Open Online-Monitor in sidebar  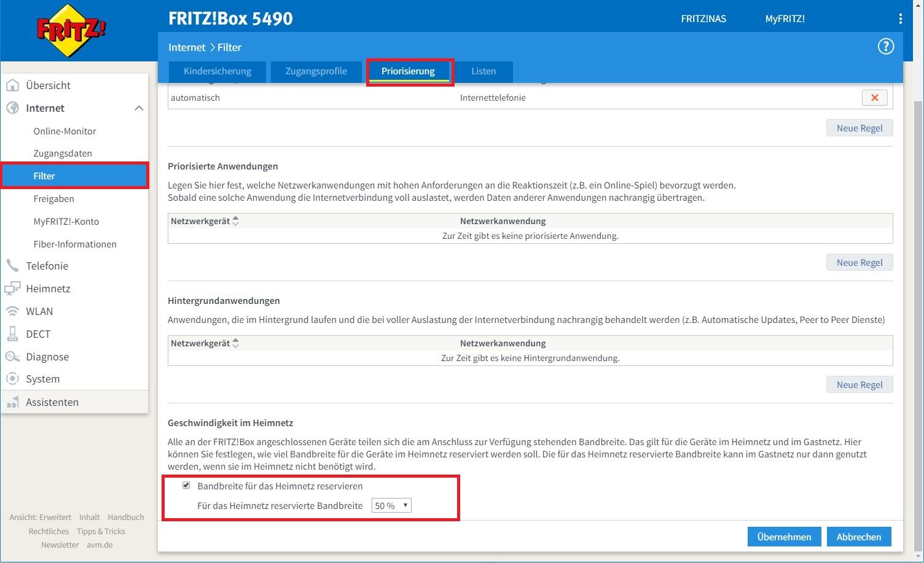point(65,131)
